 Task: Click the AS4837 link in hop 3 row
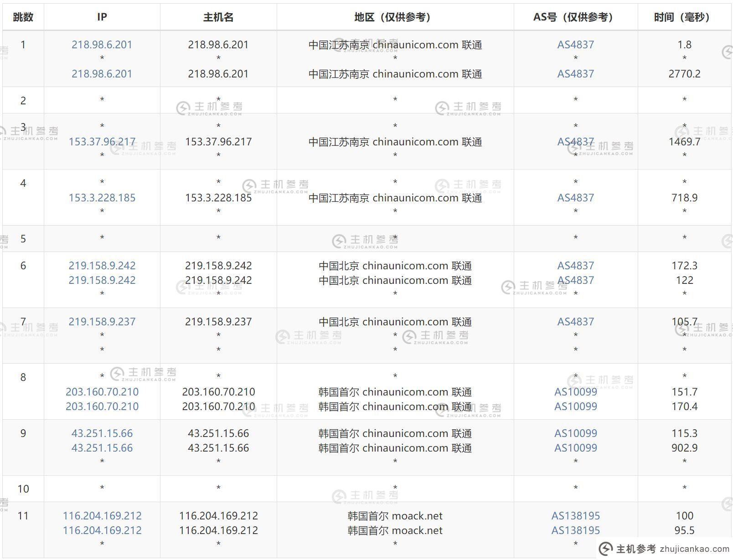pyautogui.click(x=576, y=142)
